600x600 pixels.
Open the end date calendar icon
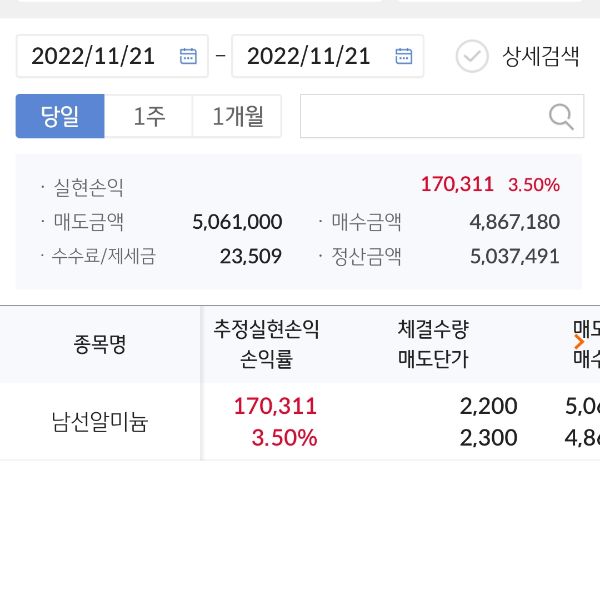tap(403, 56)
